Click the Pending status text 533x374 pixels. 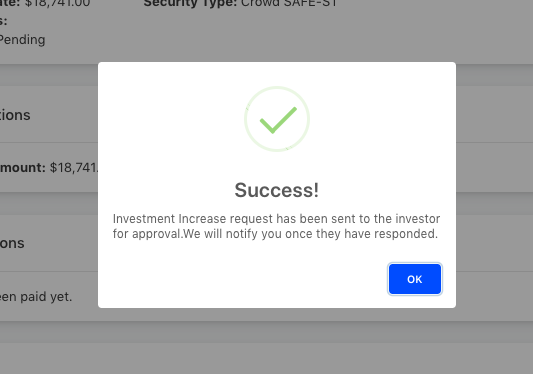point(22,40)
